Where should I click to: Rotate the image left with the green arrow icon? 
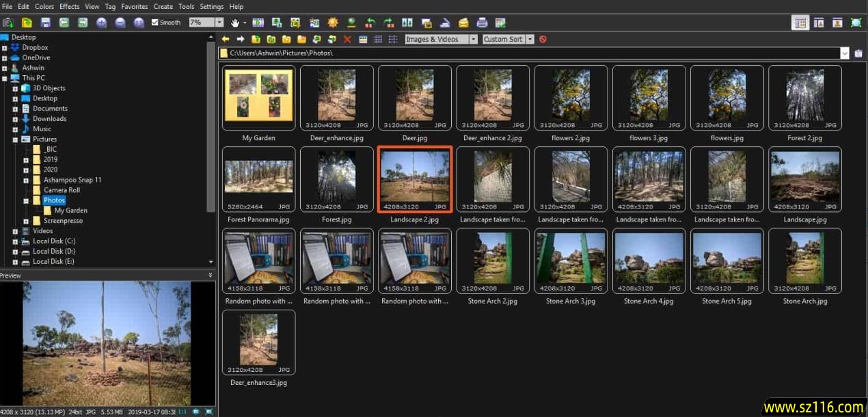371,22
